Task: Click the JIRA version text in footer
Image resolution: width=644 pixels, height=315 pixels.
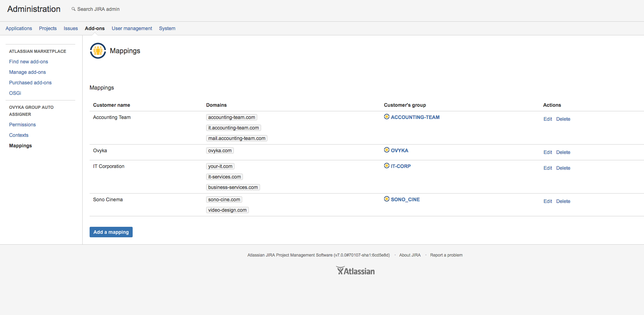Action: [318, 255]
